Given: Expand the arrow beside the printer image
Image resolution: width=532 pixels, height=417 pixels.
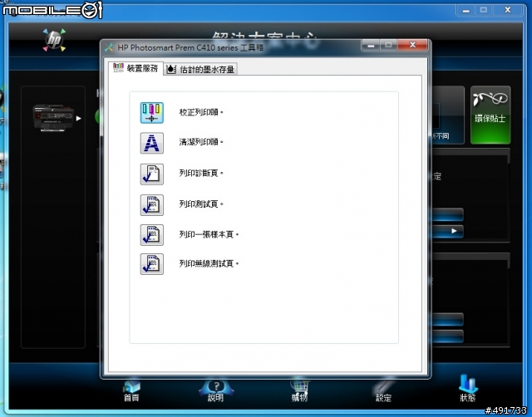Looking at the screenshot, I should click(79, 118).
